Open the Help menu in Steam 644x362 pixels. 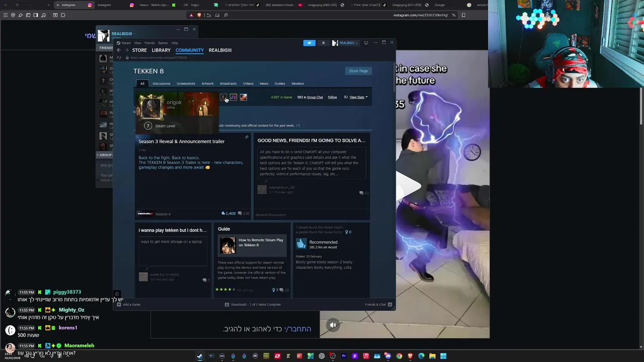click(175, 43)
